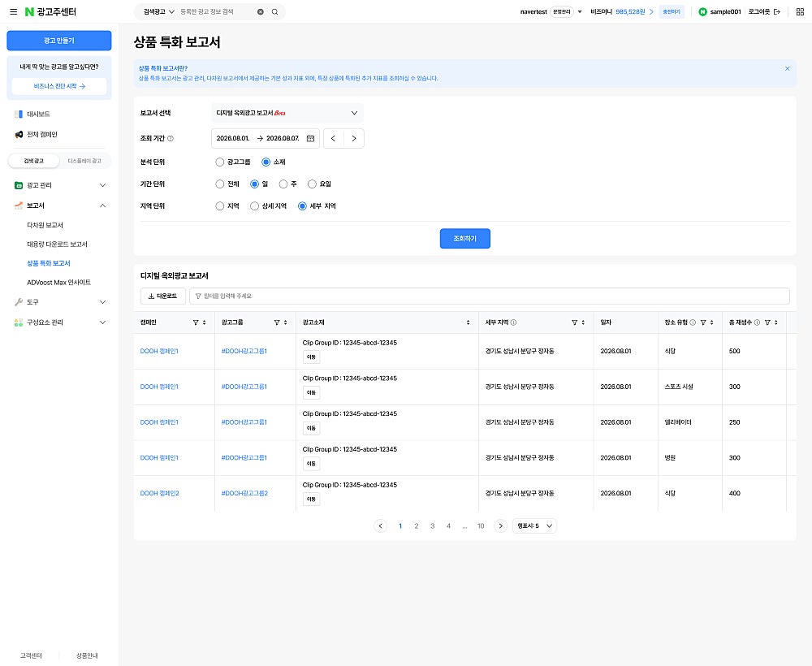
Task: Expand the 구성요소 관리 sidebar section
Action: click(102, 322)
